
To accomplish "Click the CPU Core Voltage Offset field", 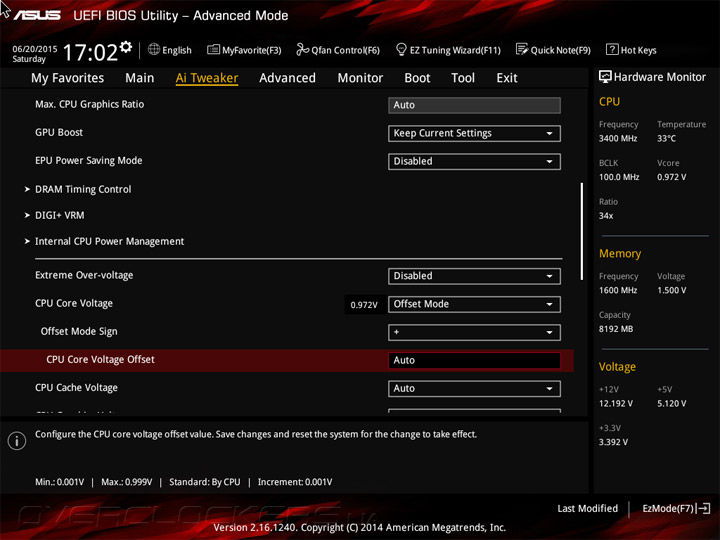I will coord(474,360).
